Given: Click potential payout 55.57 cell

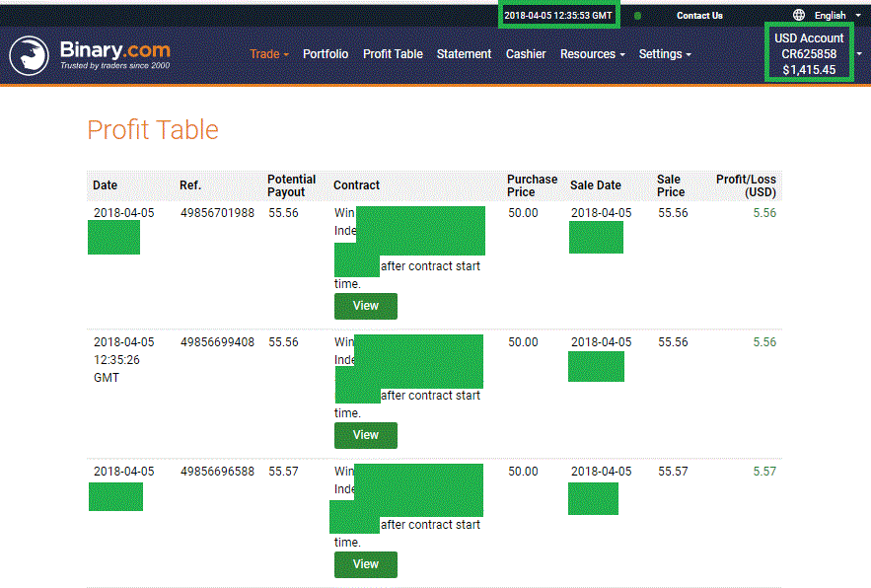Looking at the screenshot, I should point(283,472).
